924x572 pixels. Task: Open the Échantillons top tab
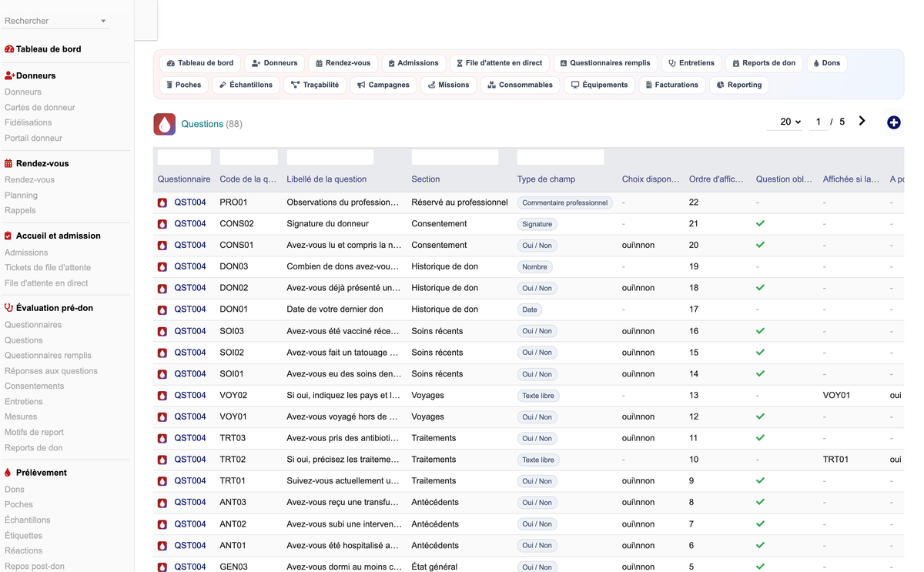pyautogui.click(x=246, y=85)
